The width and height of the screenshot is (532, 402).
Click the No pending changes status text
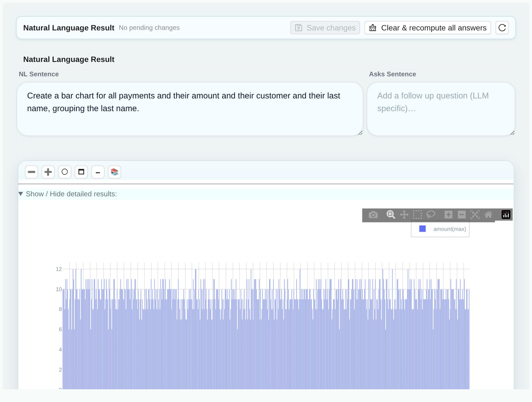pos(149,28)
